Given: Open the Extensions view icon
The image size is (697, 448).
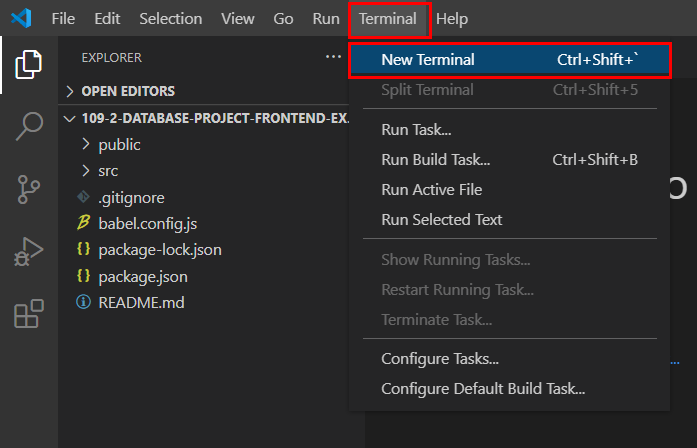Looking at the screenshot, I should click(x=28, y=313).
